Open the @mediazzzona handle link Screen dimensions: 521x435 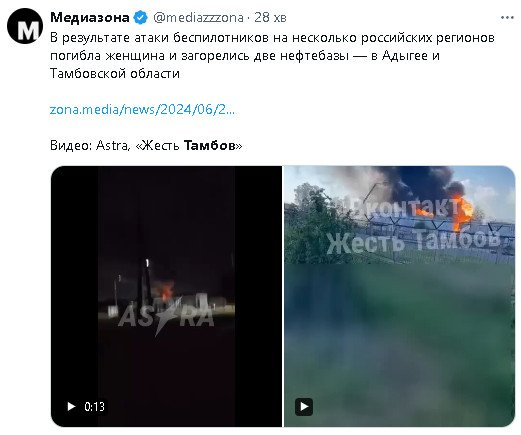coord(198,18)
